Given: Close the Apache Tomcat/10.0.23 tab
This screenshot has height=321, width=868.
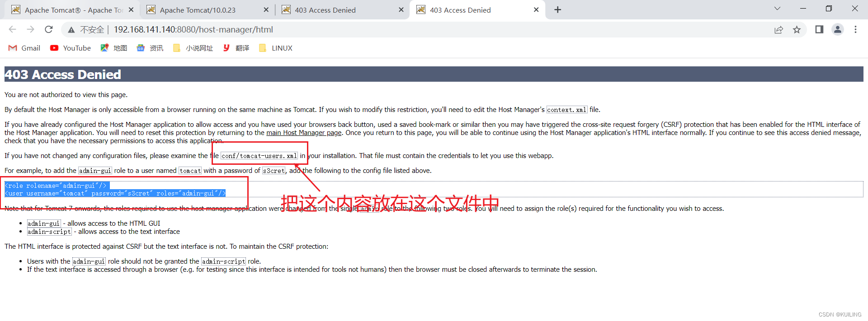Looking at the screenshot, I should (266, 10).
